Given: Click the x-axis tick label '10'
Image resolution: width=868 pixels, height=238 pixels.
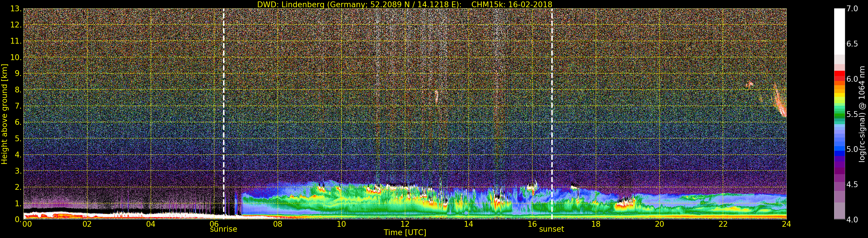Looking at the screenshot, I should 341,224.
